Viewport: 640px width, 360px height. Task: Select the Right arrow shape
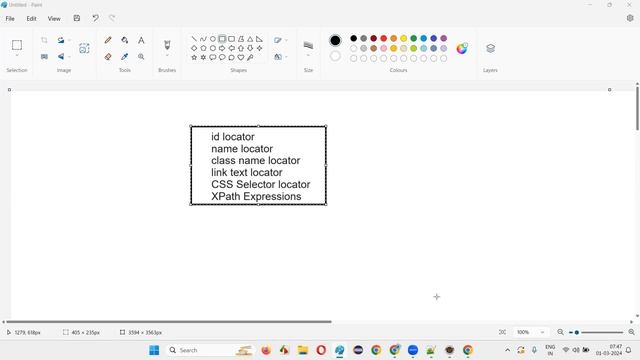click(222, 48)
